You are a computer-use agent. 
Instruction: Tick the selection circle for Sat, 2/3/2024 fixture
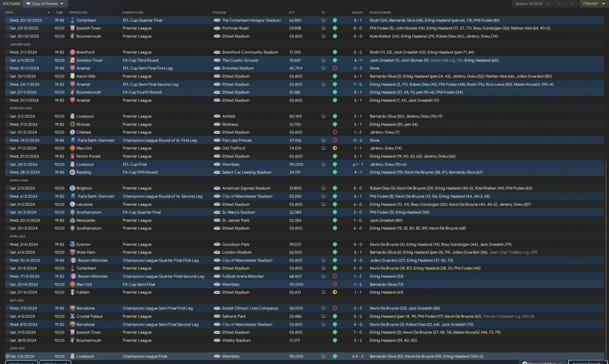click(x=7, y=188)
